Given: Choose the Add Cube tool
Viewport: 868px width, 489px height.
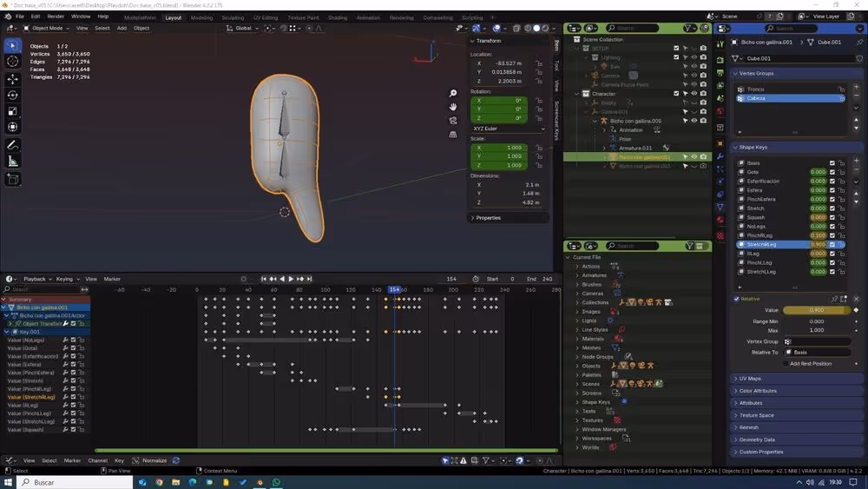Looking at the screenshot, I should (13, 179).
